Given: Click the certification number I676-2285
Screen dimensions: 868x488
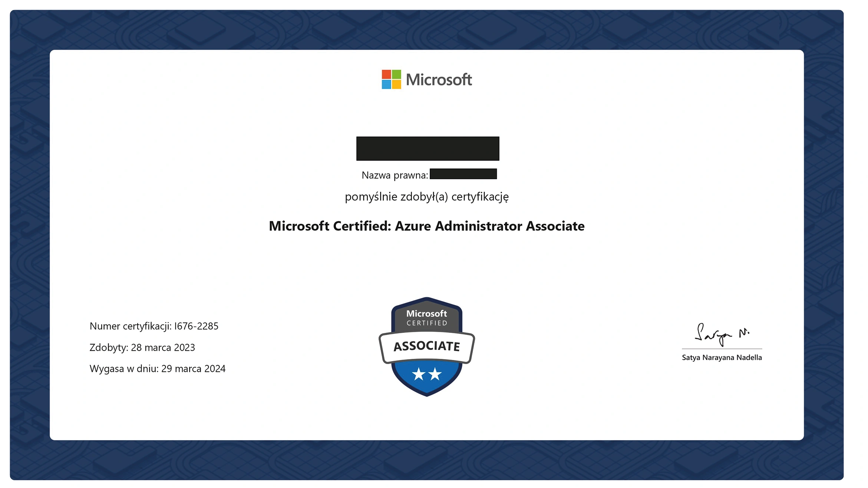Looking at the screenshot, I should 196,326.
